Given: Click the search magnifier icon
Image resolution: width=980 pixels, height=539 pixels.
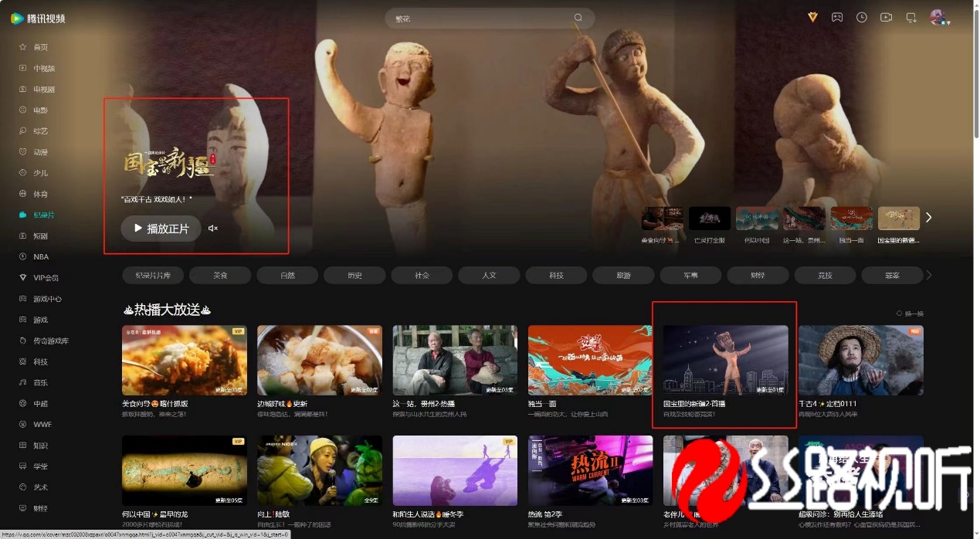Looking at the screenshot, I should (578, 18).
